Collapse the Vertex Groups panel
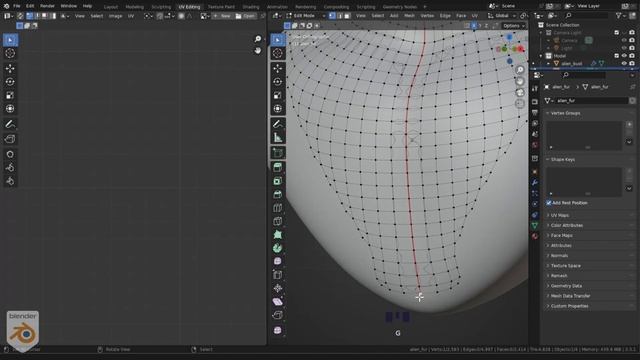The image size is (640, 360). (x=590, y=113)
